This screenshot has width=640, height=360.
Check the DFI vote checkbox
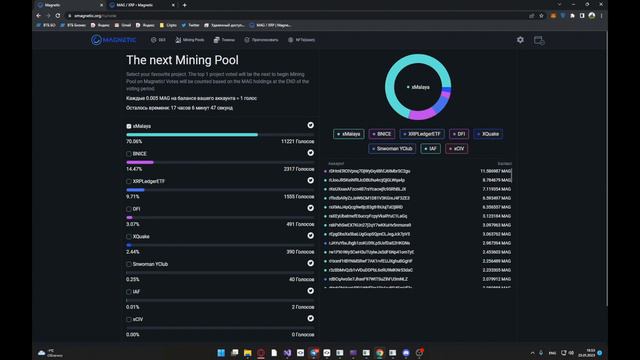[129, 209]
